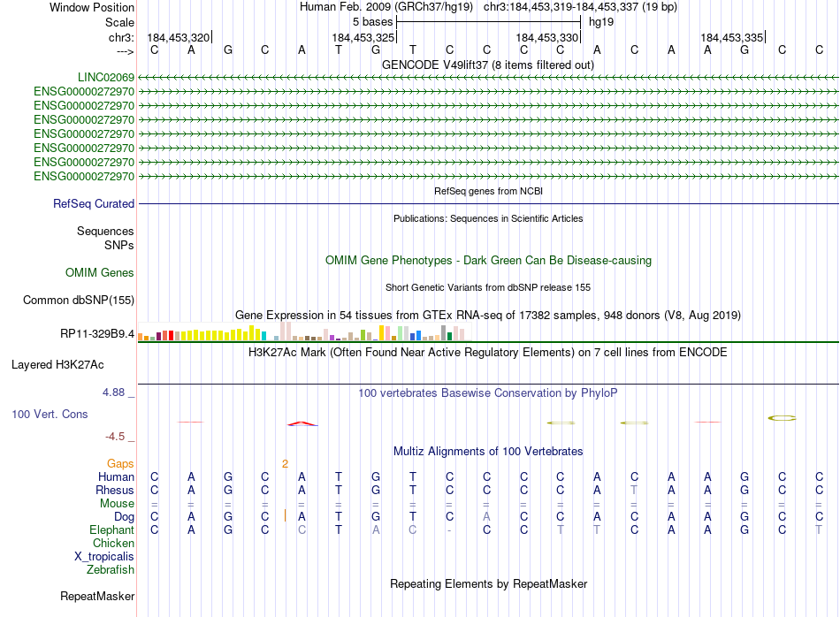The height and width of the screenshot is (617, 840).
Task: Select the chr3:184,453,319-184,453,337 position text
Action: click(580, 7)
